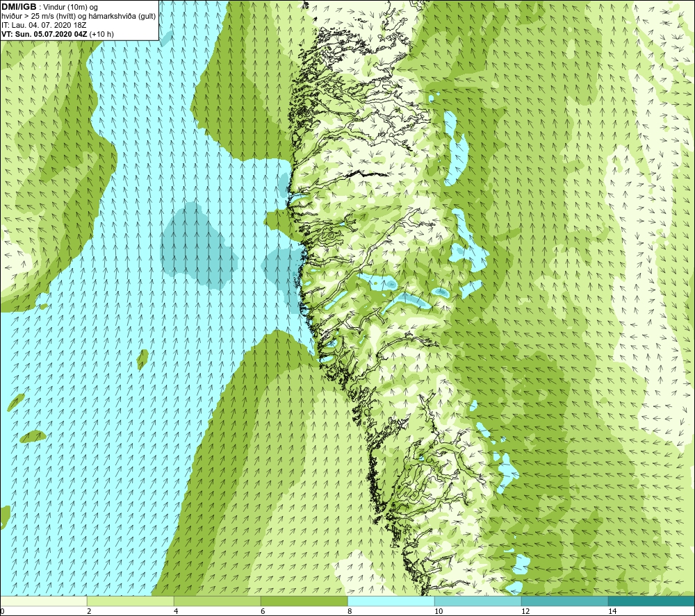Viewport: 695px width, 616px height.
Task: Click the DMI/IGB title text
Action: tap(19, 7)
